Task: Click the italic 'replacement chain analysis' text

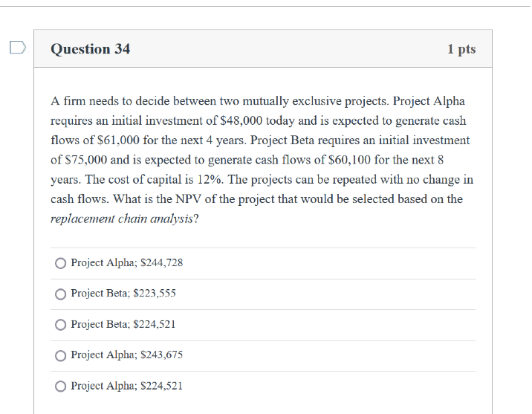Action: (x=121, y=219)
